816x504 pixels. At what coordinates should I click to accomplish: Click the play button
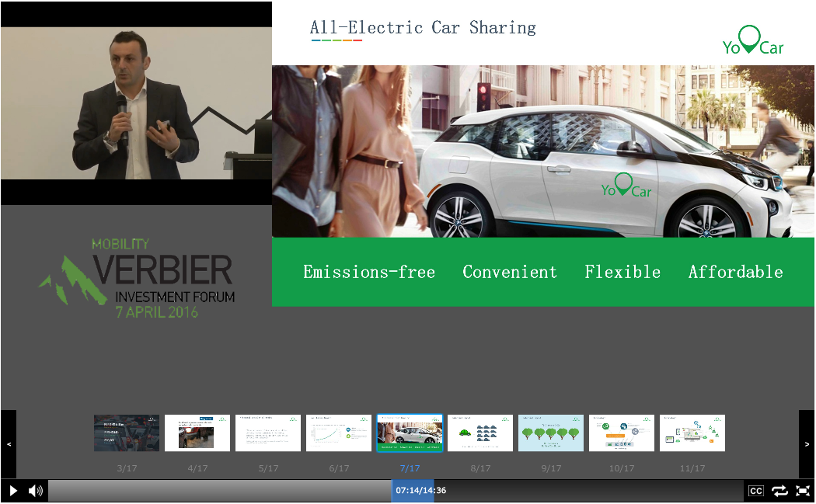pyautogui.click(x=13, y=491)
